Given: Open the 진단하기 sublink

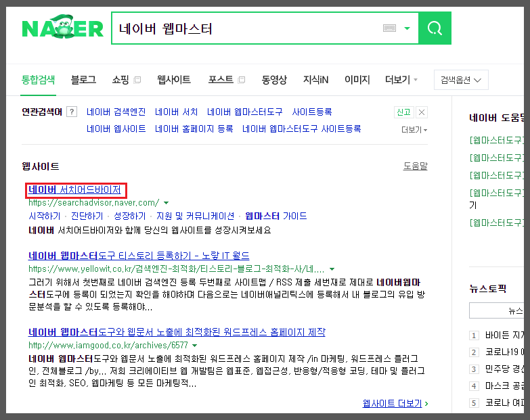Looking at the screenshot, I should point(87,216).
